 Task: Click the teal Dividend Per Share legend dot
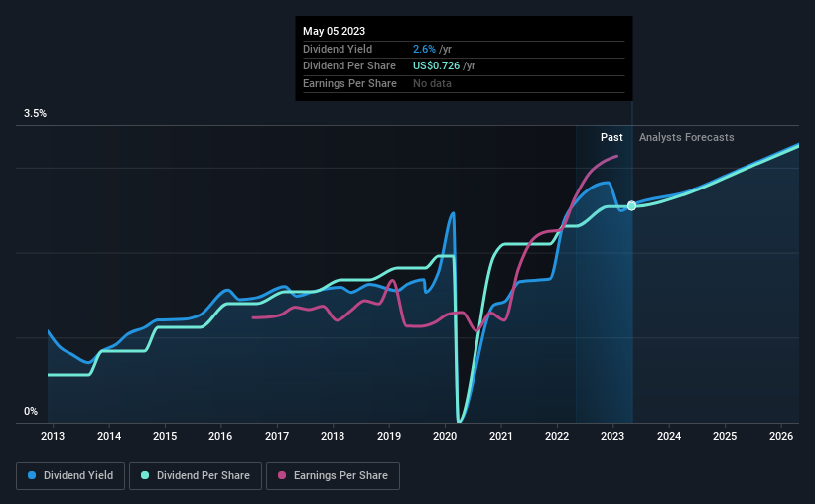[145, 475]
